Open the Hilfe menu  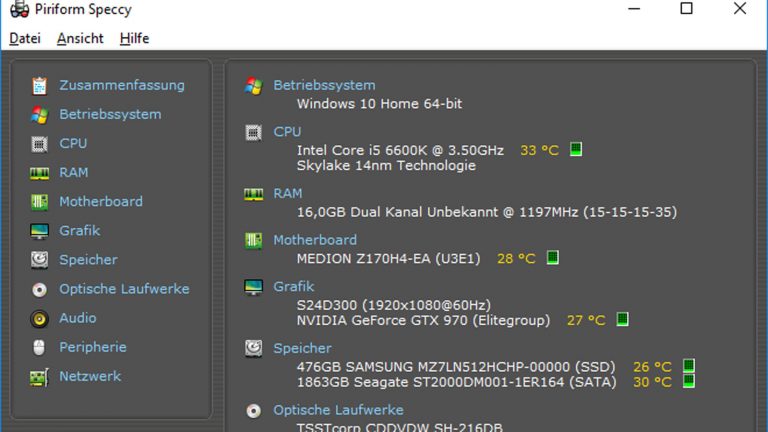[134, 38]
